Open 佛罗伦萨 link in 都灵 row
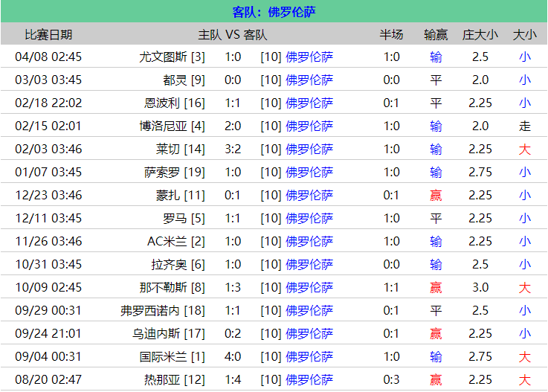The image size is (548, 392). (309, 80)
